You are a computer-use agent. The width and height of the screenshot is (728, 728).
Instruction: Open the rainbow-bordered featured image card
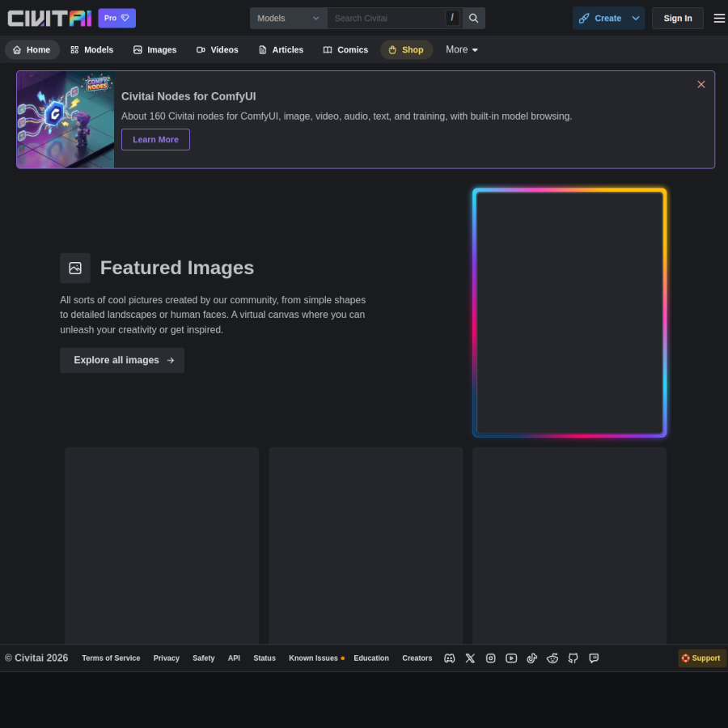point(569,313)
